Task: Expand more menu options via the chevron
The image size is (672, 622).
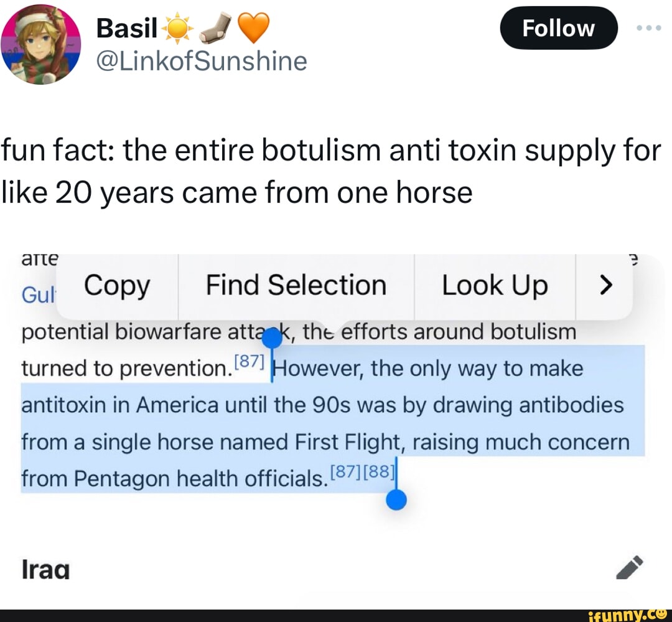Action: tap(607, 286)
